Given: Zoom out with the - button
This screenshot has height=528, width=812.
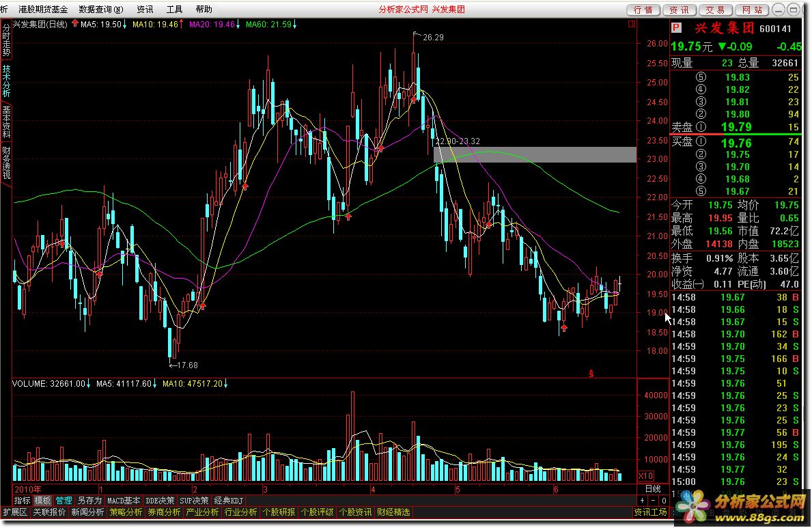Looking at the screenshot, I should pos(654,501).
